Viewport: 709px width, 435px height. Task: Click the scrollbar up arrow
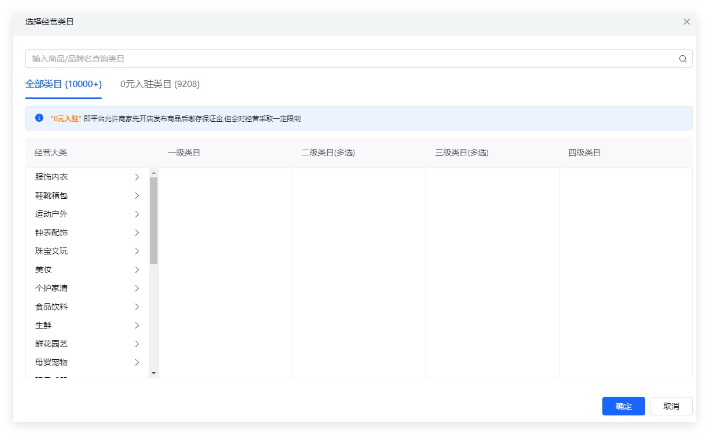(x=154, y=173)
